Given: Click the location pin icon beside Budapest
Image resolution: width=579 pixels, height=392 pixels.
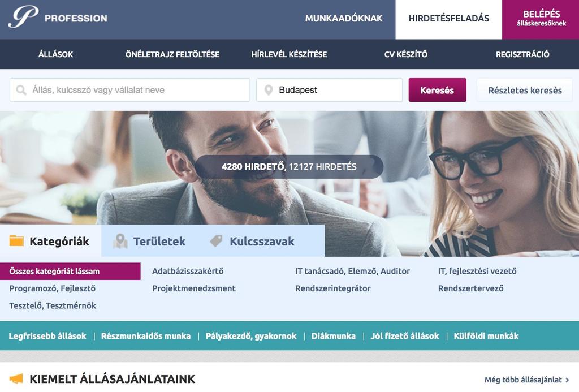Looking at the screenshot, I should pos(269,90).
